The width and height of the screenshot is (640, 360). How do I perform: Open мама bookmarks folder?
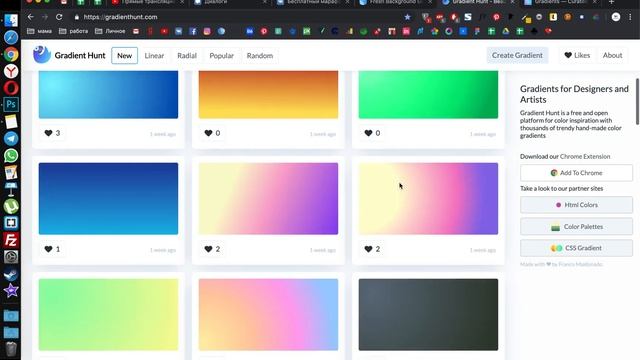coord(39,31)
